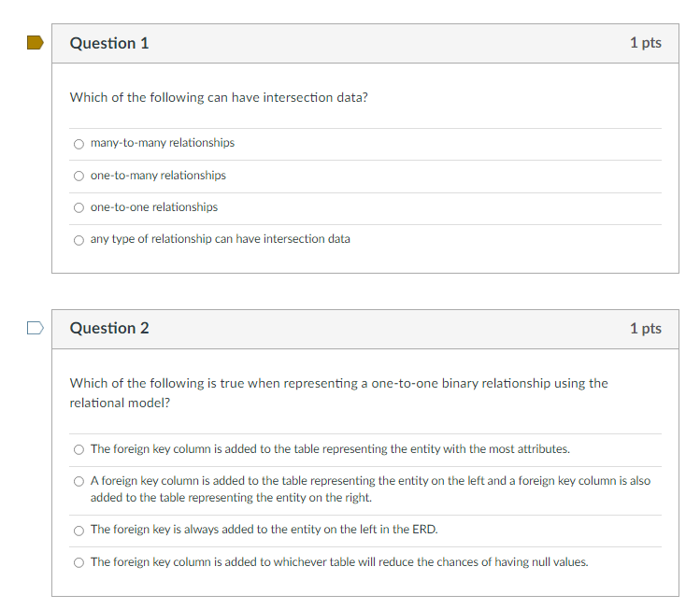Screen dimensions: 700x609
Task: Select many-to-many relationships answer
Action: point(79,144)
